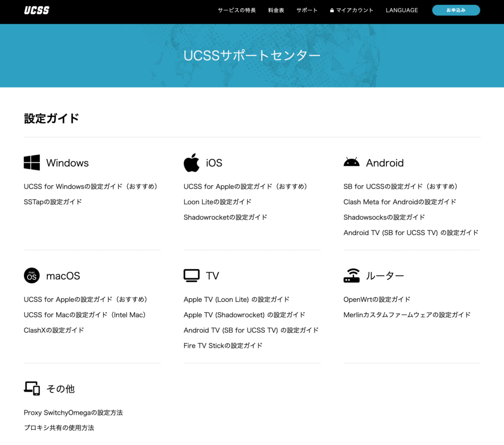This screenshot has width=504, height=445.
Task: Open Android TV guide under TV section
Action: [x=251, y=330]
